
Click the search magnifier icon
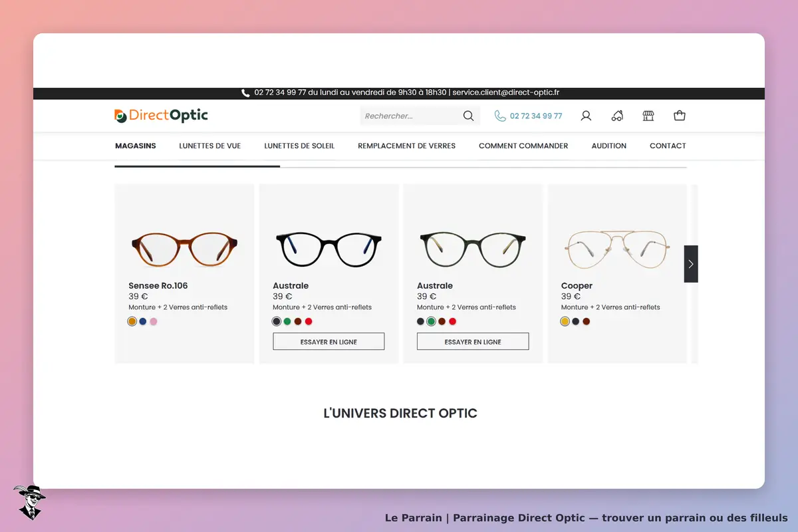point(468,116)
